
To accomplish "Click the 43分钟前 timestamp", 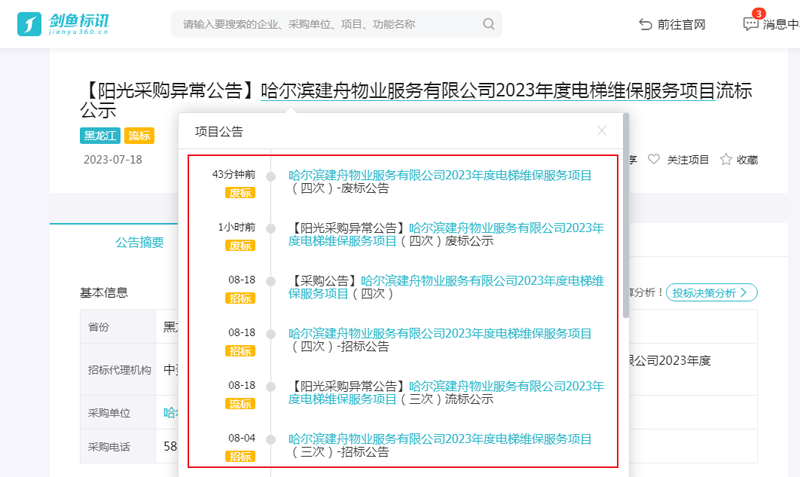I will click(234, 174).
